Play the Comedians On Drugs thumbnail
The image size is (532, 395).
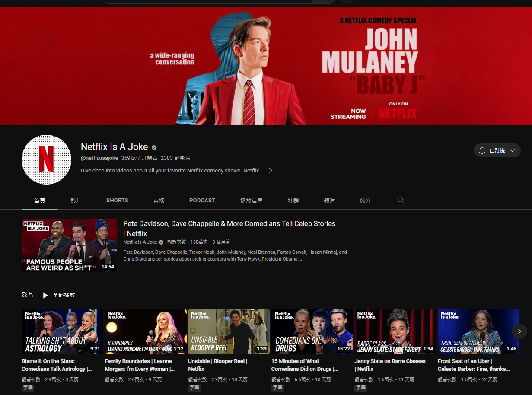pos(312,331)
